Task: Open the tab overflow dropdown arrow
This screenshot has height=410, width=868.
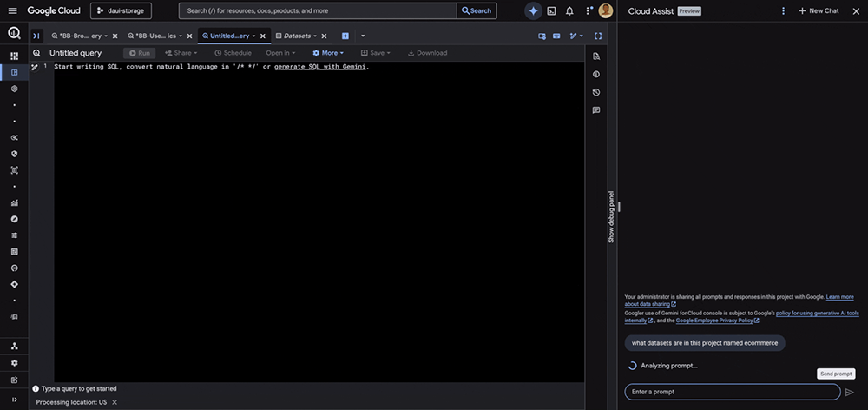Action: pos(363,36)
